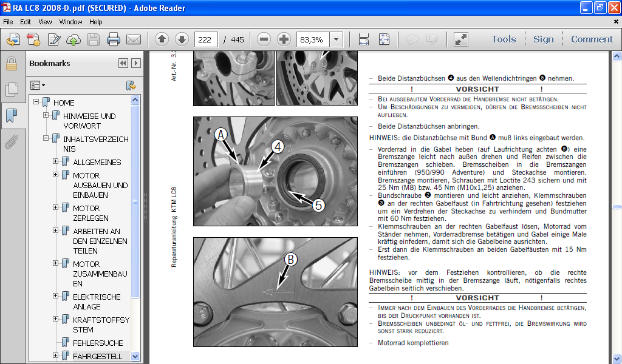
Task: Zoom out with the minus button
Action: click(264, 40)
